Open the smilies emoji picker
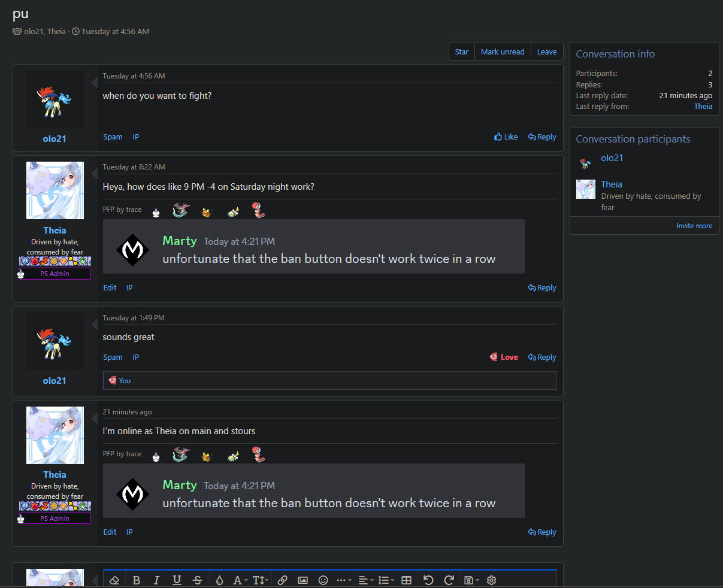The image size is (723, 588). coord(323,580)
